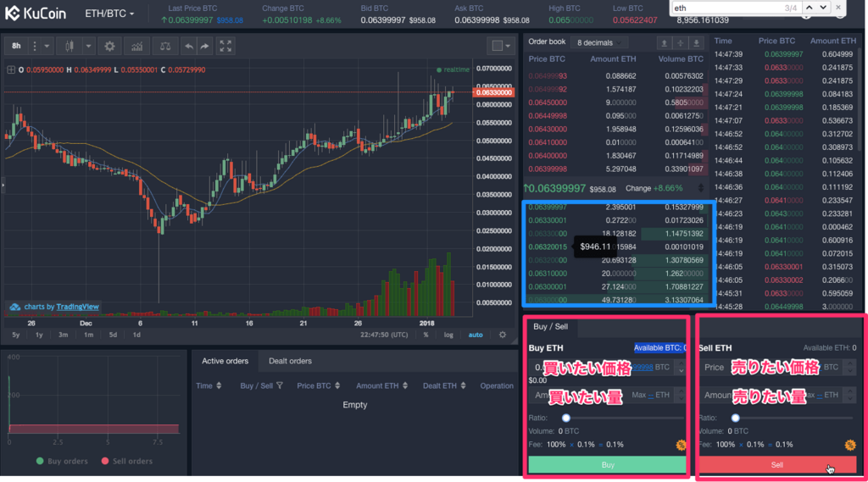Enter fullscreen chart mode
868x482 pixels.
(x=225, y=46)
